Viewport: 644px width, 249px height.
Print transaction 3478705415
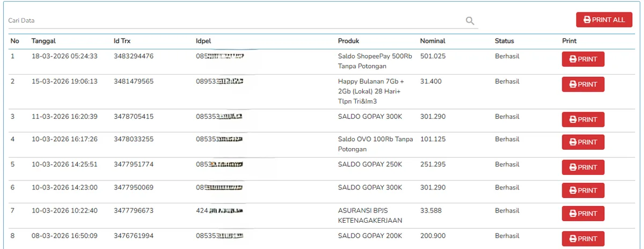(583, 119)
